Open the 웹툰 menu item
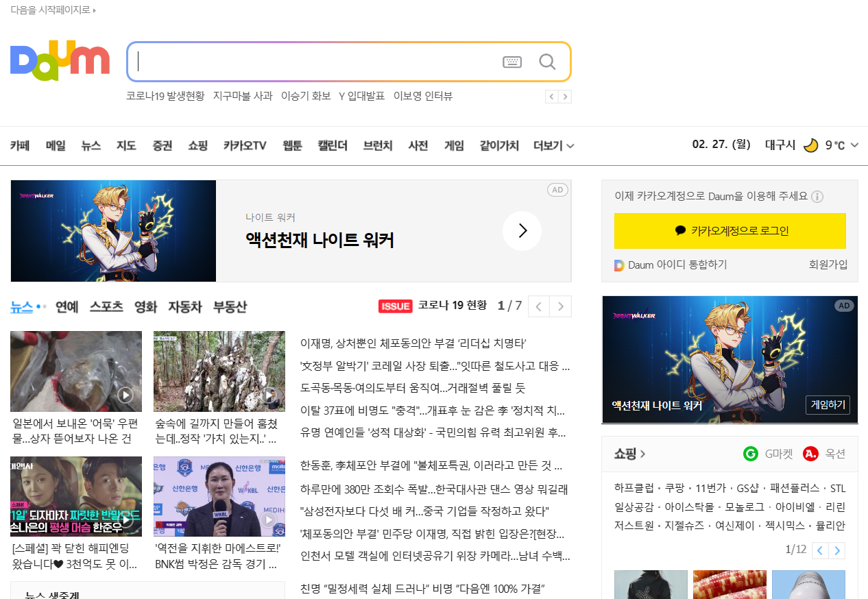Image resolution: width=868 pixels, height=599 pixels. point(291,145)
